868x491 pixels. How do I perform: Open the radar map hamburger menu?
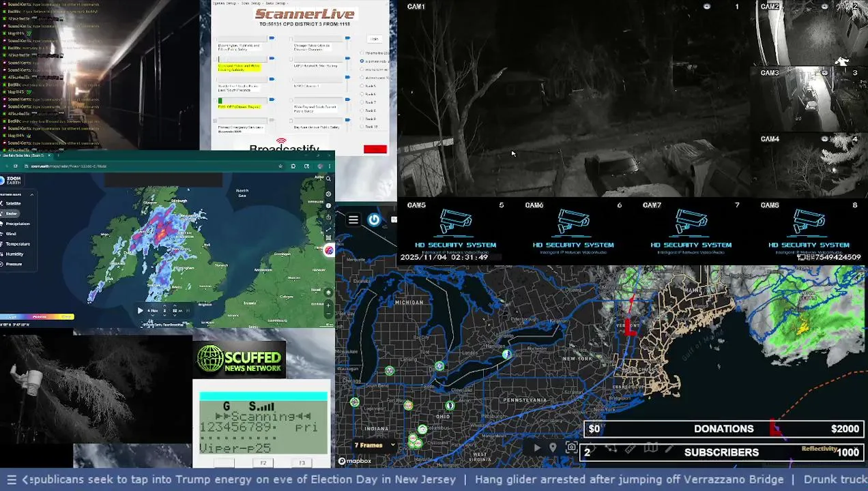[353, 220]
